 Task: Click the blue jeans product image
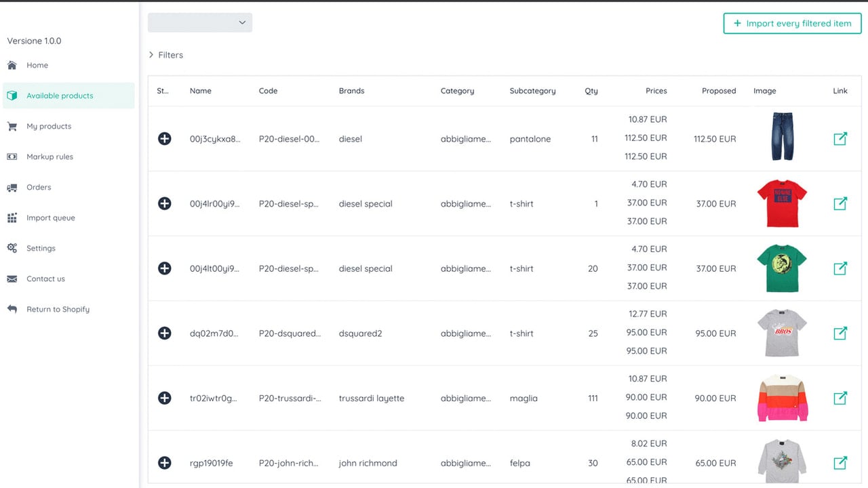(x=782, y=136)
